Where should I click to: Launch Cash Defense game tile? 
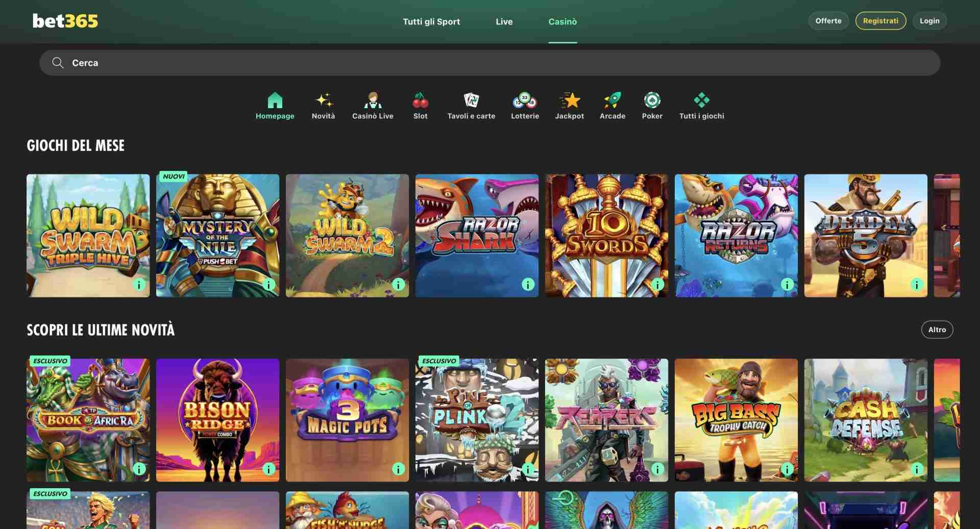pos(866,420)
